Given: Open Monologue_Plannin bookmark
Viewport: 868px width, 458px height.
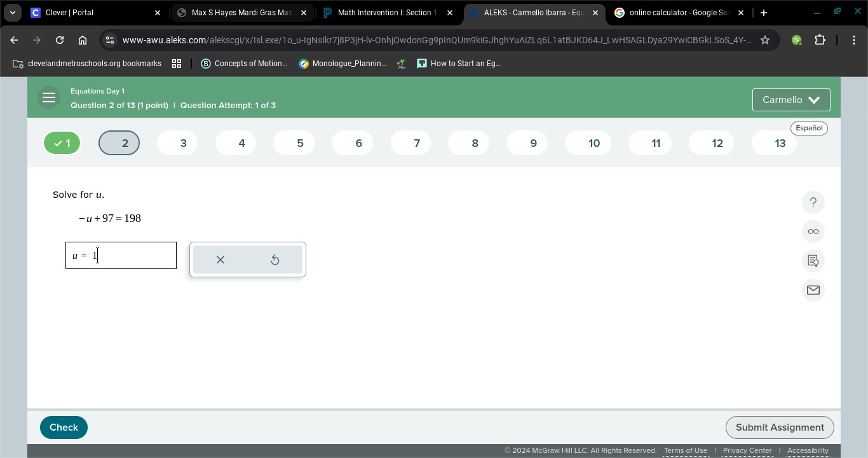Looking at the screenshot, I should coord(342,64).
